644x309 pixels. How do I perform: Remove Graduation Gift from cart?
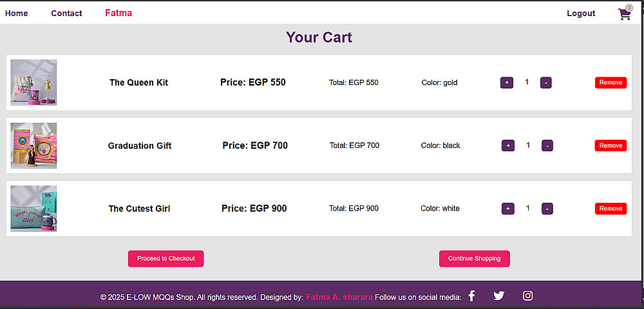coord(611,145)
